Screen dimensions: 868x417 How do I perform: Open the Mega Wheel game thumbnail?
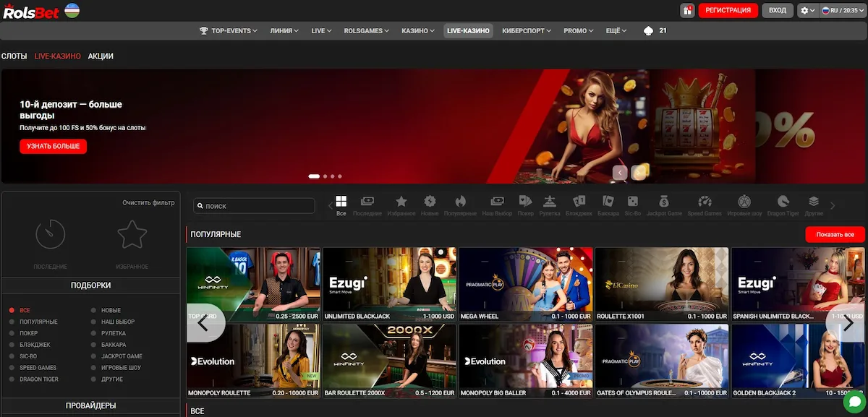click(526, 284)
